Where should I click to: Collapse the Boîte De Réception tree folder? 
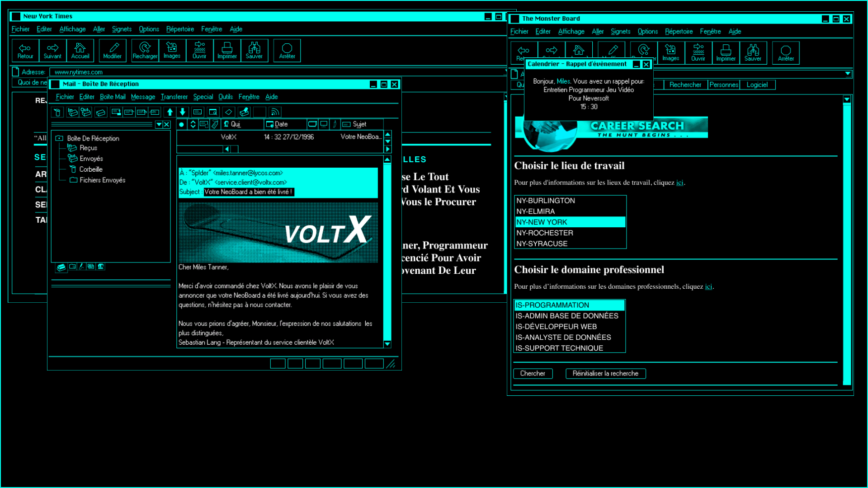pos(59,138)
